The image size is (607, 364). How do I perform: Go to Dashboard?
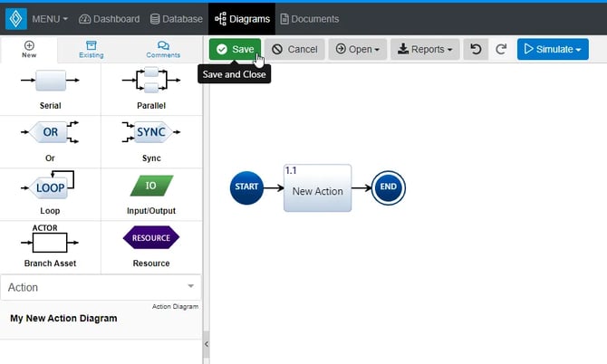[x=109, y=19]
